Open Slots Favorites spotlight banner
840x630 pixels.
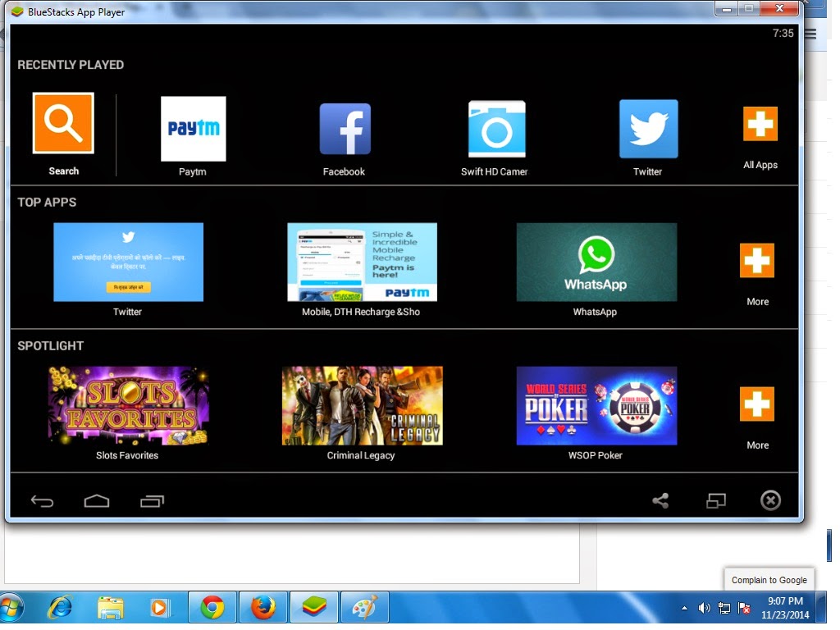point(129,405)
